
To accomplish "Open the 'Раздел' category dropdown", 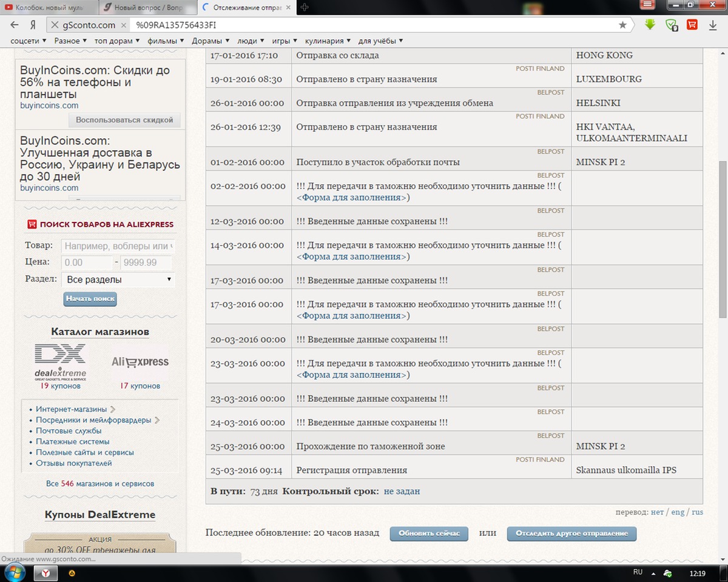I will click(118, 279).
